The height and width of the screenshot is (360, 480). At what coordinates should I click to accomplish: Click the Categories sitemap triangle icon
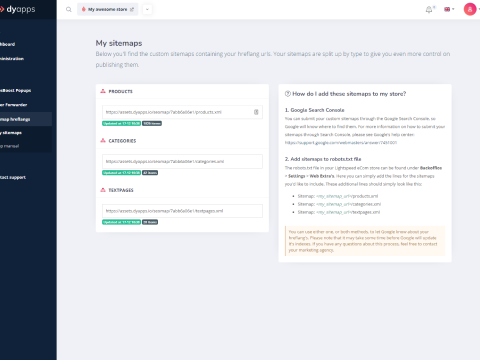click(x=103, y=140)
